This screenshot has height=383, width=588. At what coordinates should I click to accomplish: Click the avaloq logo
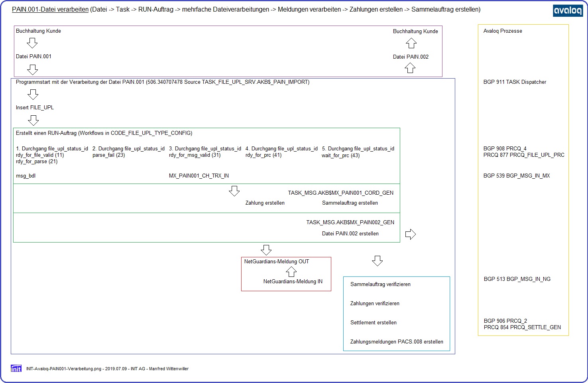(x=568, y=10)
